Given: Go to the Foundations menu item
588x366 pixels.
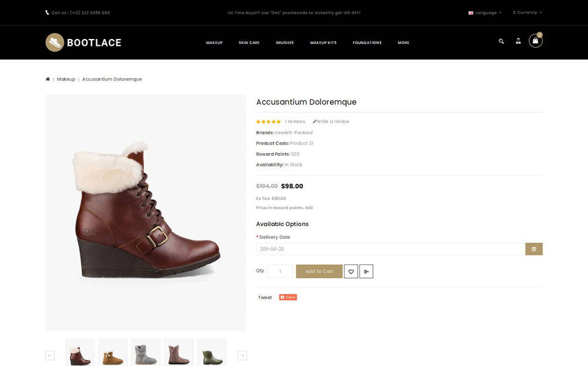Looking at the screenshot, I should pyautogui.click(x=367, y=43).
